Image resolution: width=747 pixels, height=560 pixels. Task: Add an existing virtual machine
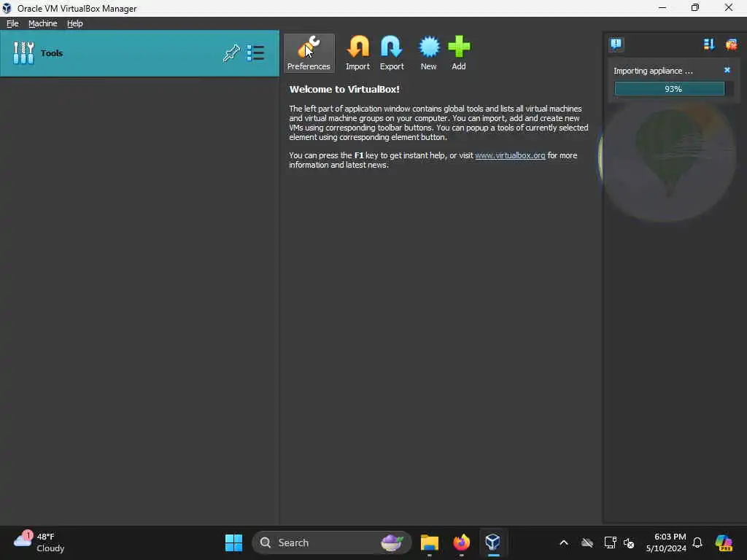point(459,52)
